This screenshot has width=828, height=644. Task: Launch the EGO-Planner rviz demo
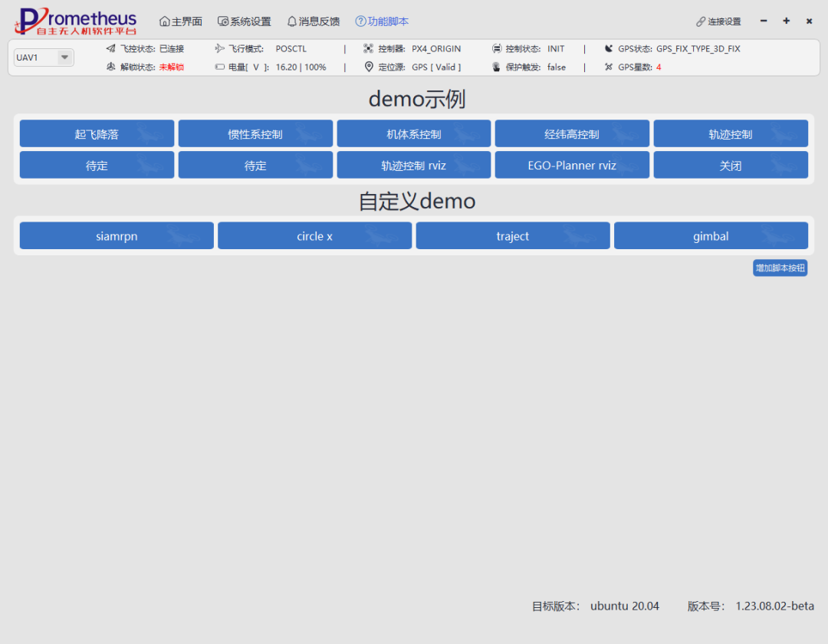[x=572, y=165]
